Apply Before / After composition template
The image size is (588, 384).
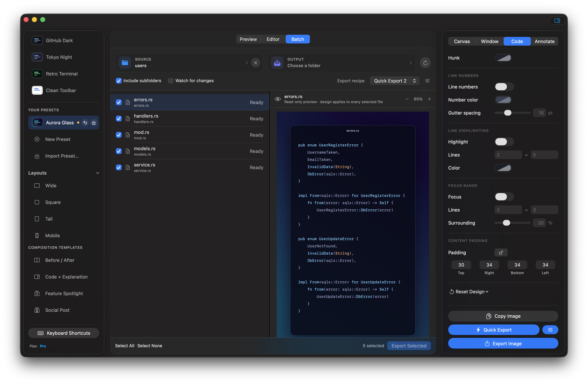[64, 260]
